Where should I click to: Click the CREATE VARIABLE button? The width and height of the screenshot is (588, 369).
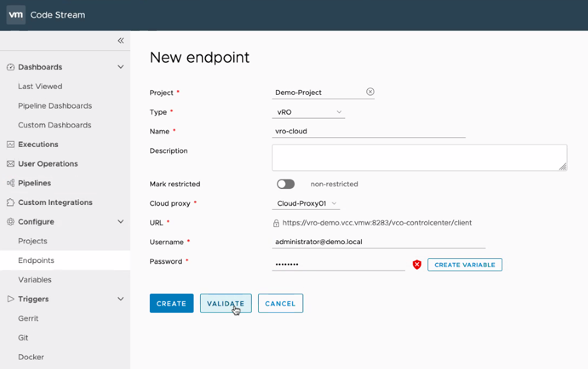click(465, 265)
